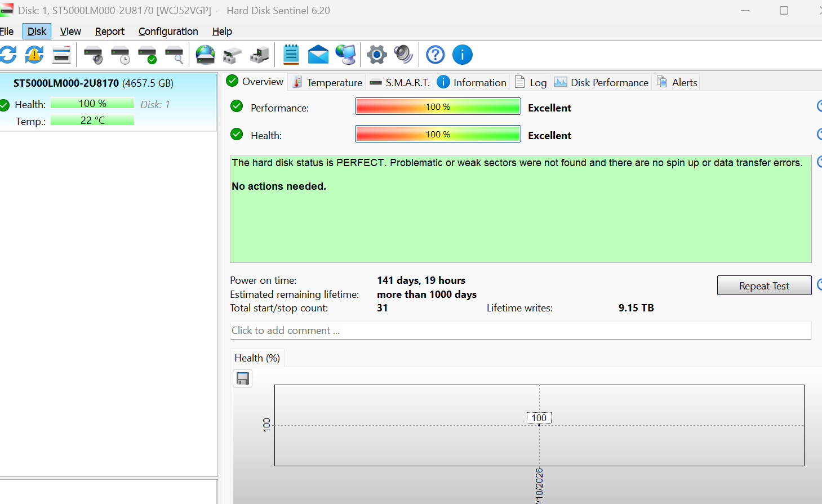The image size is (822, 504).
Task: Click the 'No actions needed.' status text
Action: tap(279, 186)
